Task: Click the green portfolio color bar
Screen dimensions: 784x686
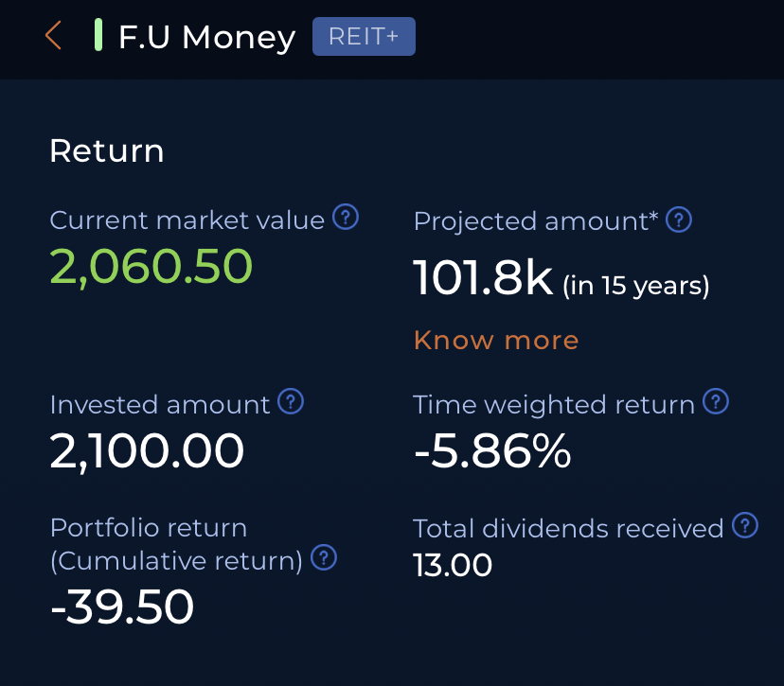Action: [x=98, y=36]
